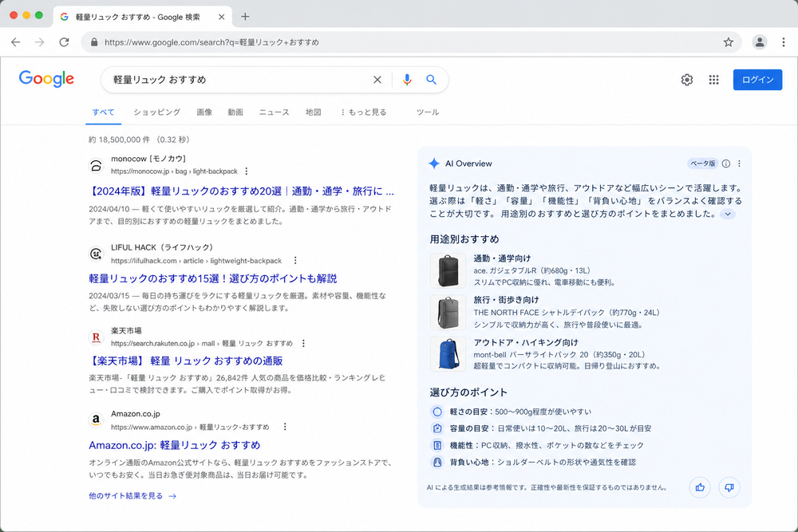Click the black ace. ガジェタブルR backpack thumbnail

[448, 270]
